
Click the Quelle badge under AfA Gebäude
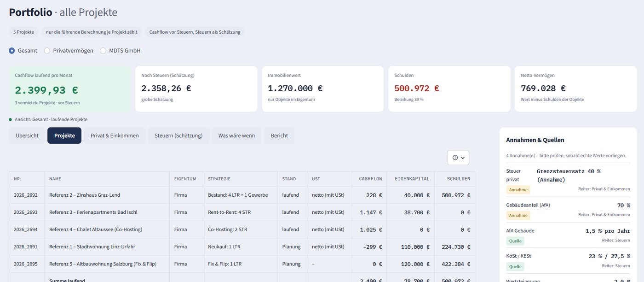pos(515,241)
